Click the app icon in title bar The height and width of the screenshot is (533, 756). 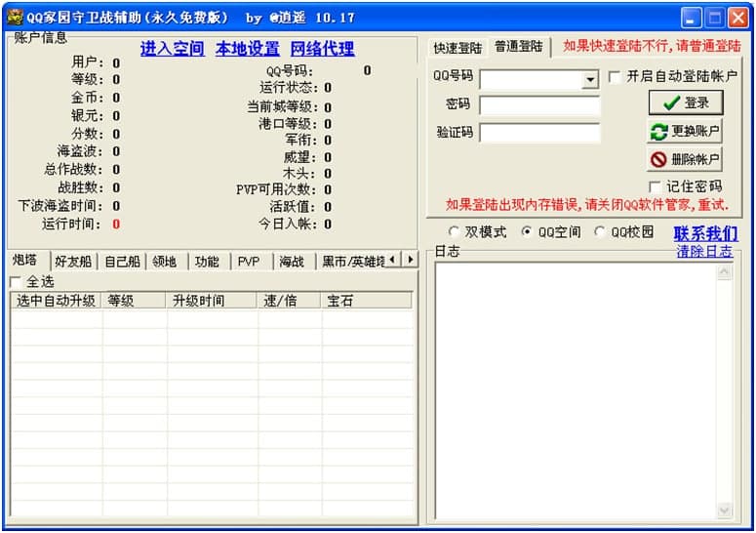[15, 18]
